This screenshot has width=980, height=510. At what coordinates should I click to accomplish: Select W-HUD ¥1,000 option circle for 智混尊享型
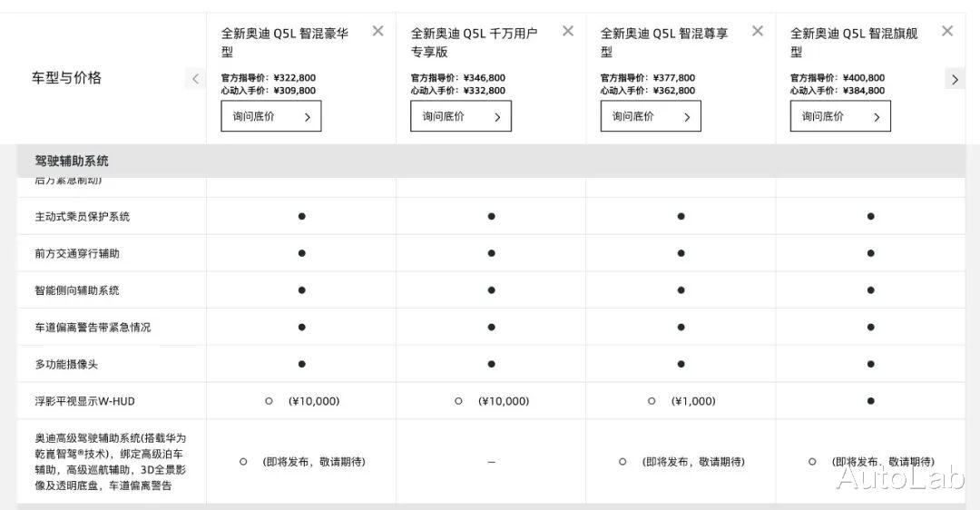[652, 401]
